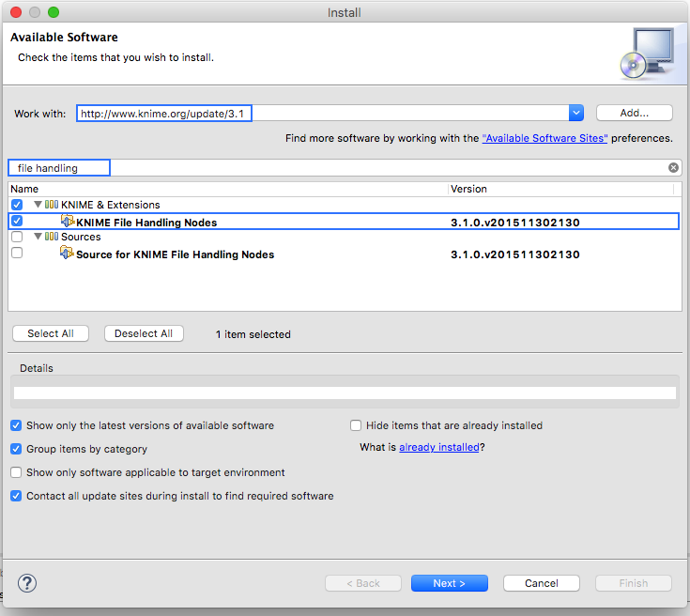Enable Hide items that are already installed
The width and height of the screenshot is (690, 616).
tap(356, 425)
